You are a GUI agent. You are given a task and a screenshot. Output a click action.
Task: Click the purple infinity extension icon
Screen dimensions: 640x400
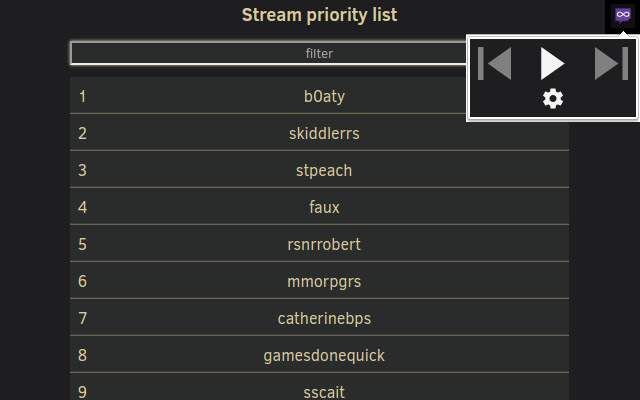623,16
